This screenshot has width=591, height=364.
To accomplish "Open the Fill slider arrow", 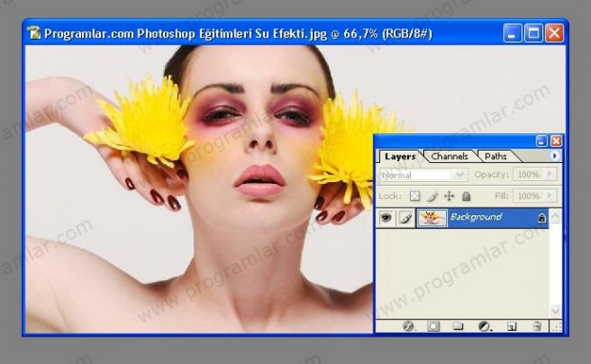I will [550, 195].
